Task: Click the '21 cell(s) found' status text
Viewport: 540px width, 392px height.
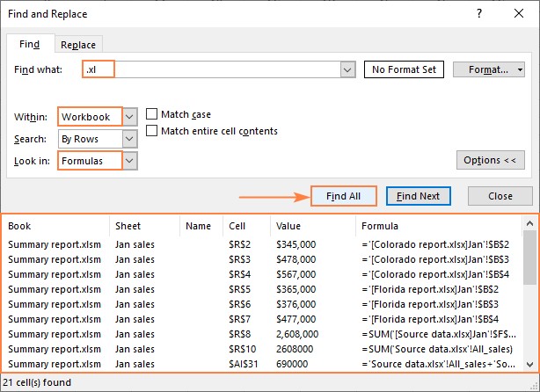Action: coord(37,382)
